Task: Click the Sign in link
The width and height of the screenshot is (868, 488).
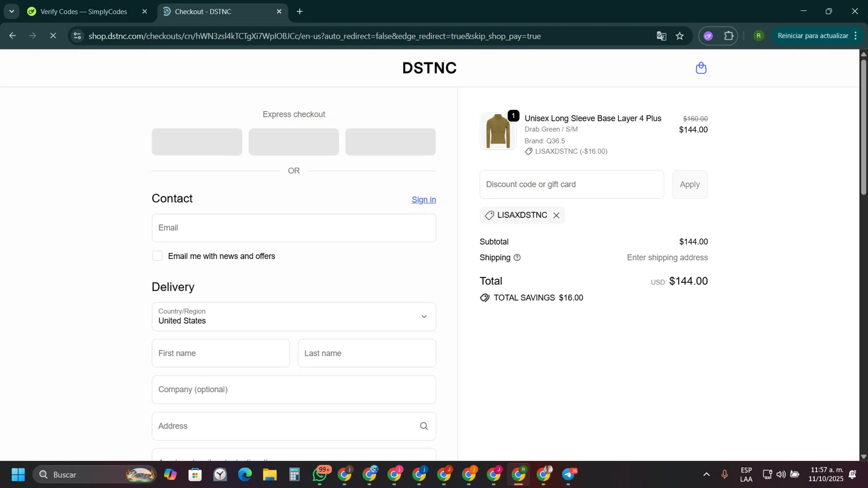Action: click(x=424, y=200)
